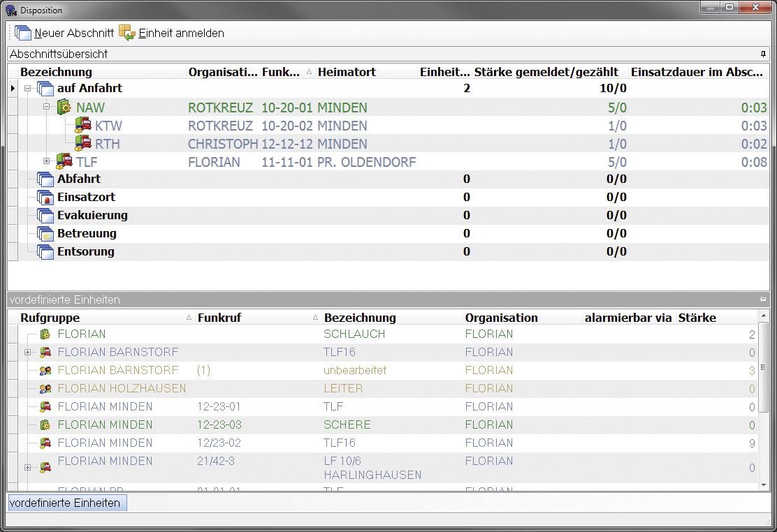Select the Evakuierung section row
The height and width of the screenshot is (532, 777).
tap(92, 215)
